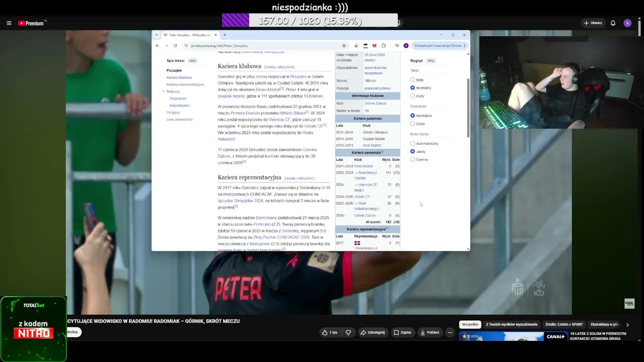Click the donation goal progress bar
This screenshot has height=362, width=644.
(310, 20)
